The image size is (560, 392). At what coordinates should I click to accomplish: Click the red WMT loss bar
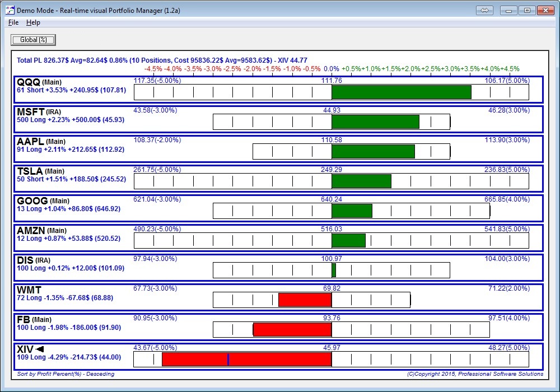click(x=305, y=300)
